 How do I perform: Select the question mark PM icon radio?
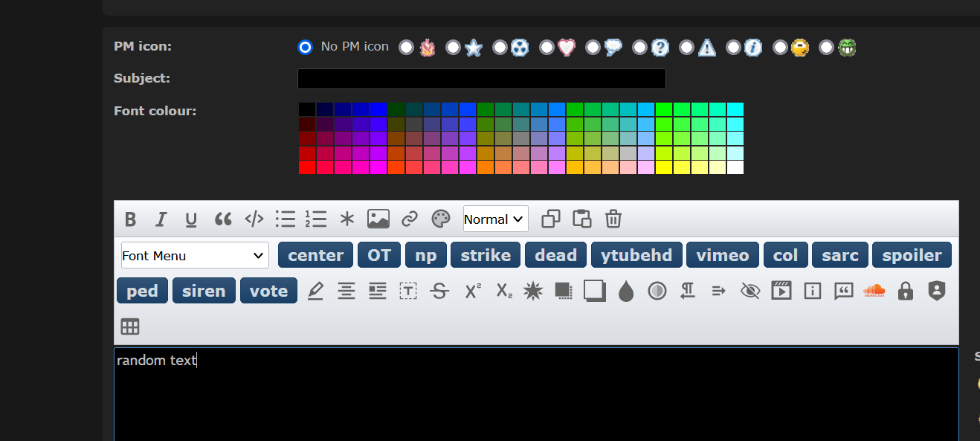coord(639,47)
